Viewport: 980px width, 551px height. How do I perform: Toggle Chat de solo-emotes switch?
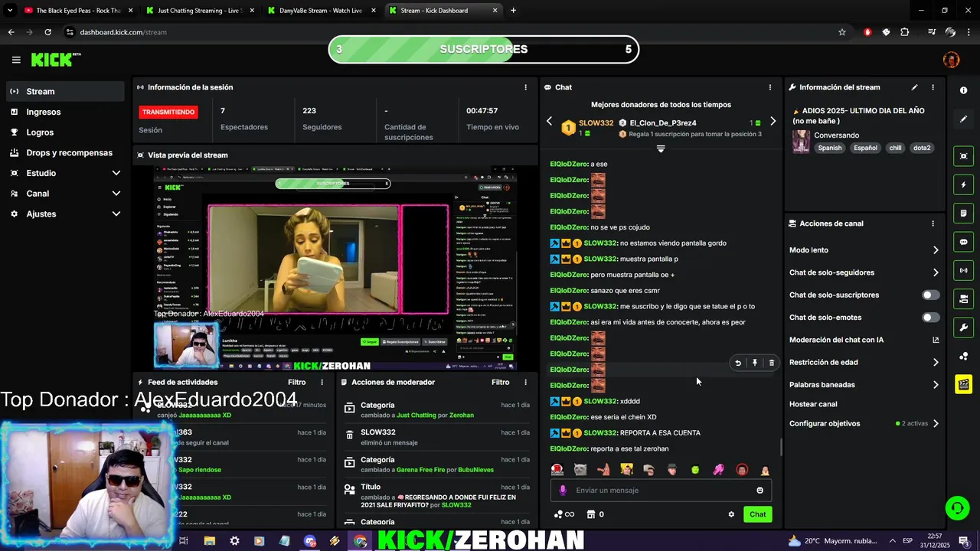pyautogui.click(x=930, y=318)
